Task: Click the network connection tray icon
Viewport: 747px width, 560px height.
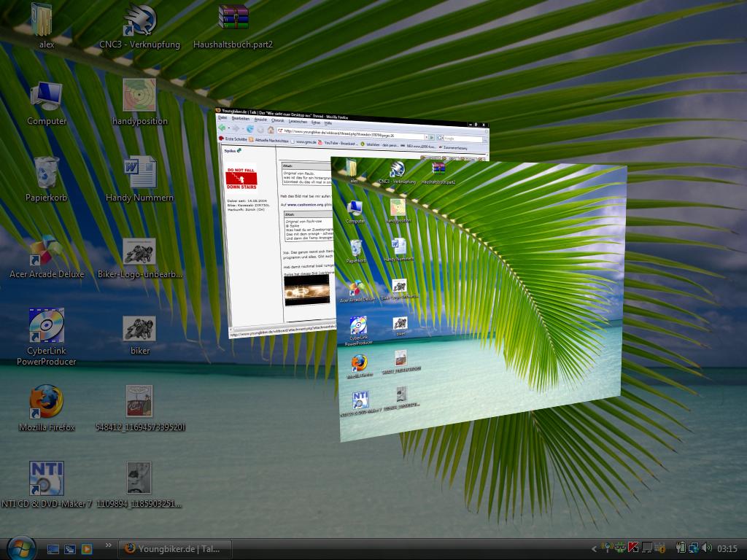Action: [694, 548]
